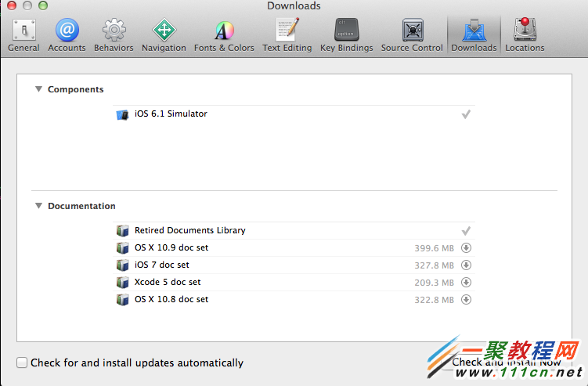588x386 pixels.
Task: Click the OS X 10.8 doc set book icon
Action: click(x=122, y=300)
